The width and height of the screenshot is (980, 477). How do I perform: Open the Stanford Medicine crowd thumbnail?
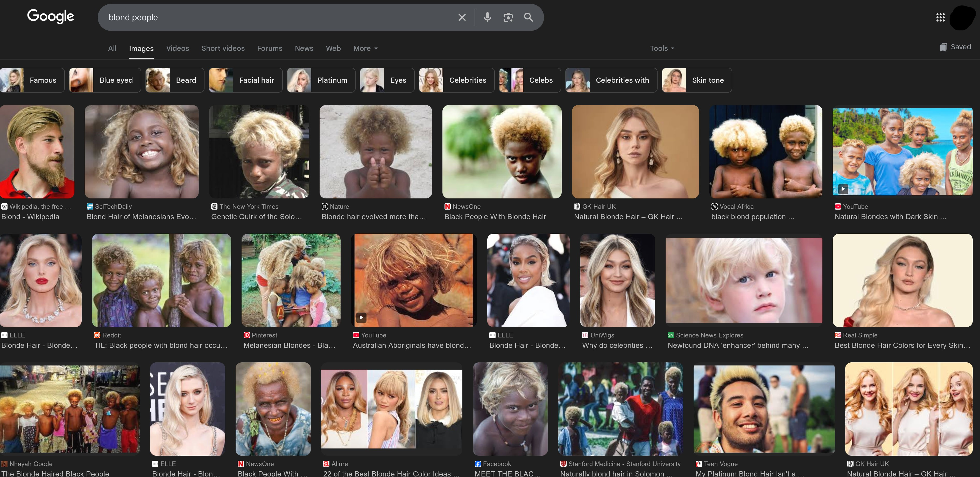coord(621,409)
